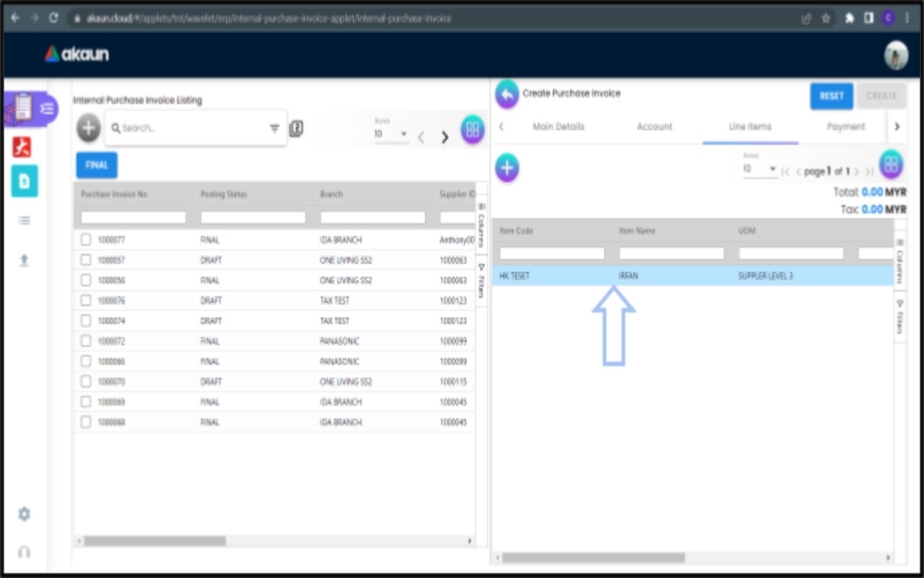Open the rows-per-page dropdown in invoice listing

(391, 134)
